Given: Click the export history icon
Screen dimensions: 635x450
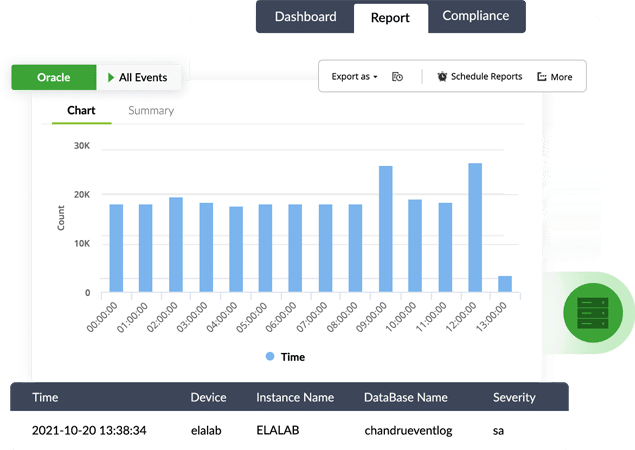Looking at the screenshot, I should pos(397,77).
